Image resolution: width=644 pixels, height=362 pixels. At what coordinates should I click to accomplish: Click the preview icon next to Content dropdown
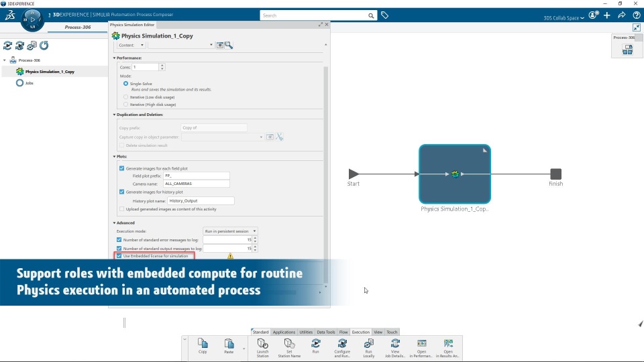pos(220,45)
